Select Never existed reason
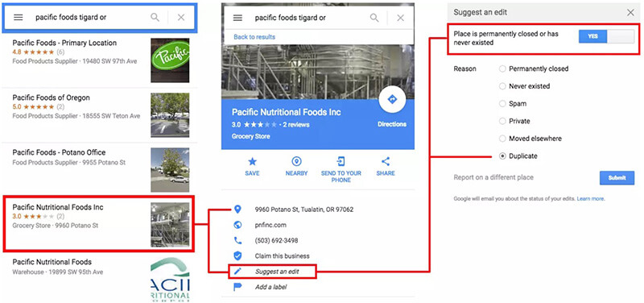Image resolution: width=644 pixels, height=303 pixels. 502,86
